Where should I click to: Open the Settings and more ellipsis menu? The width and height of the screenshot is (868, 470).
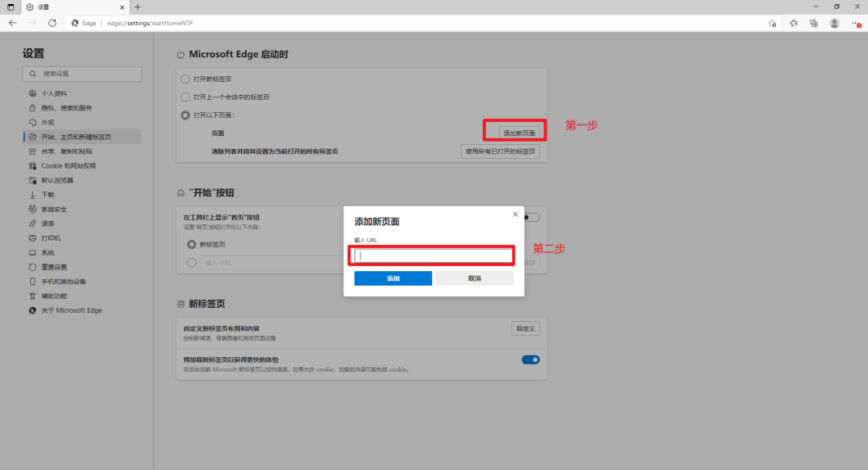coord(856,23)
